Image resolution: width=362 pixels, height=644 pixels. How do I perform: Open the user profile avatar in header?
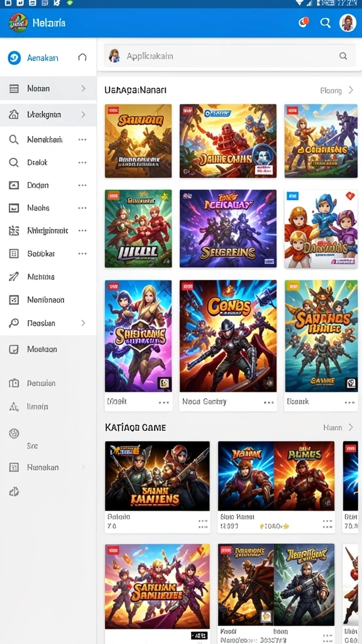point(348,23)
